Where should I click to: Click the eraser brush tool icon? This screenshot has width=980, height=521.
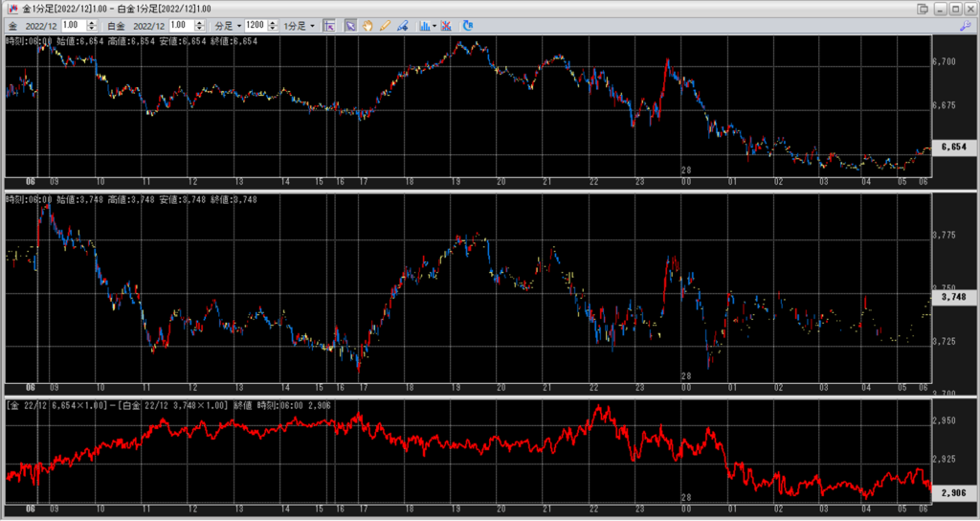point(402,25)
